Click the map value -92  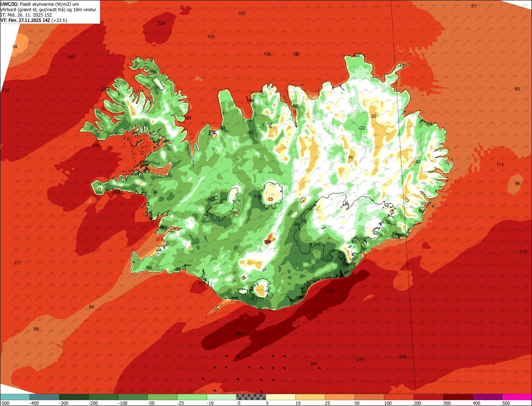250,132
